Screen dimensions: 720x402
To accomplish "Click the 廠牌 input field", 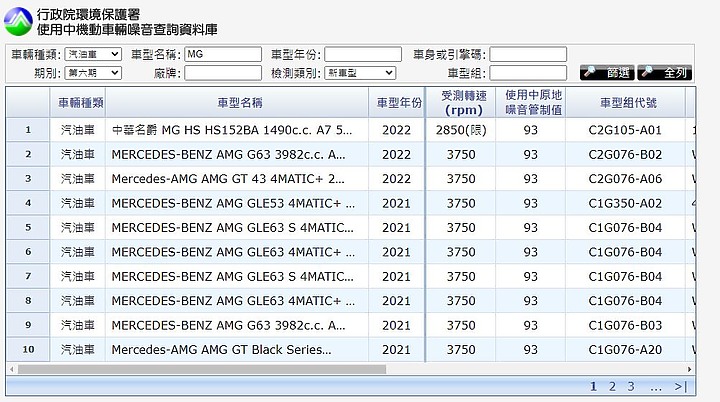I will (223, 73).
